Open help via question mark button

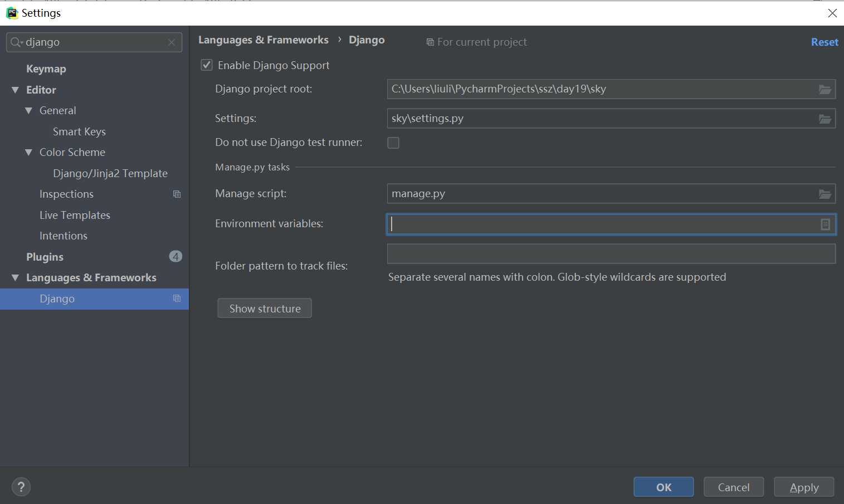[x=21, y=487]
